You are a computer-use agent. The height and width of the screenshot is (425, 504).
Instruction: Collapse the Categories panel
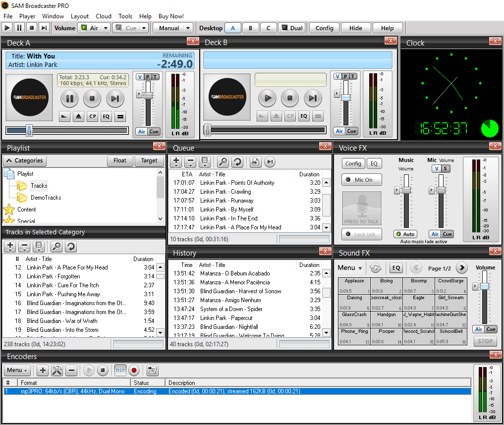point(25,160)
